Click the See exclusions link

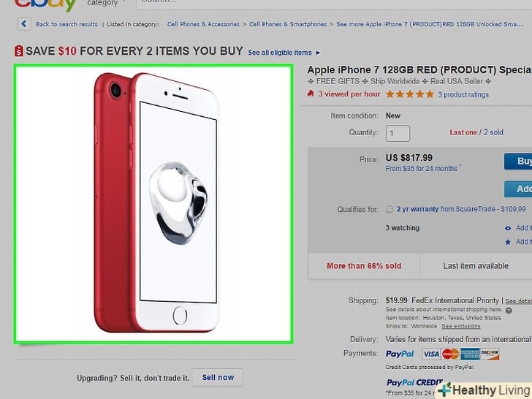coord(460,326)
